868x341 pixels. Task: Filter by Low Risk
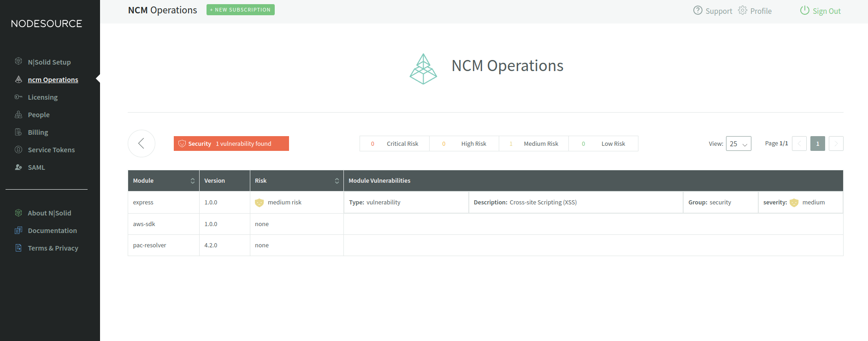pyautogui.click(x=603, y=144)
